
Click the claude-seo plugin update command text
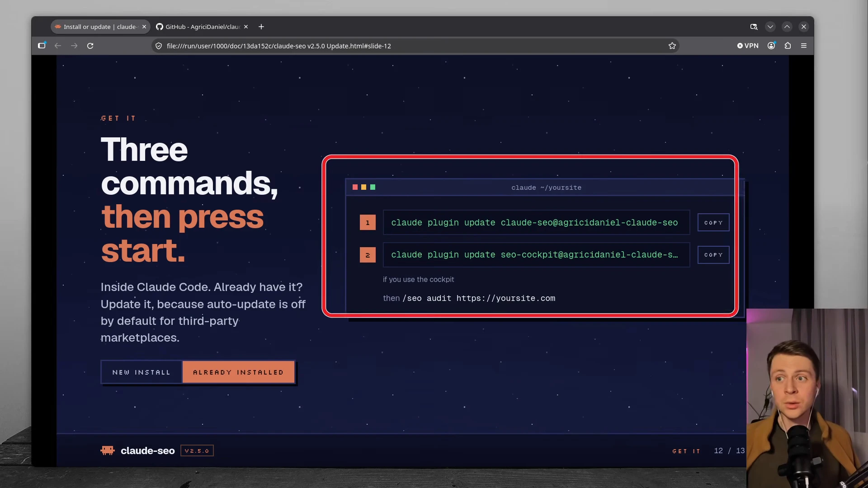(534, 222)
